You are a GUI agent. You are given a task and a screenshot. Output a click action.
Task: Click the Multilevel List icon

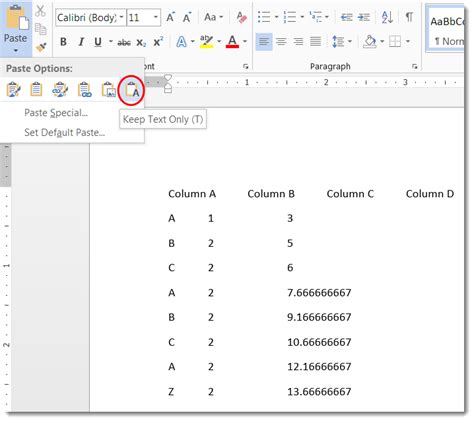pos(315,17)
